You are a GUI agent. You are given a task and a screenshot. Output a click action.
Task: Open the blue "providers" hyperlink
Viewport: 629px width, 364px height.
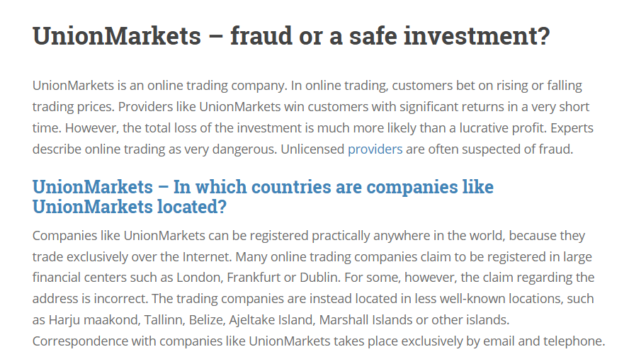[x=375, y=149]
